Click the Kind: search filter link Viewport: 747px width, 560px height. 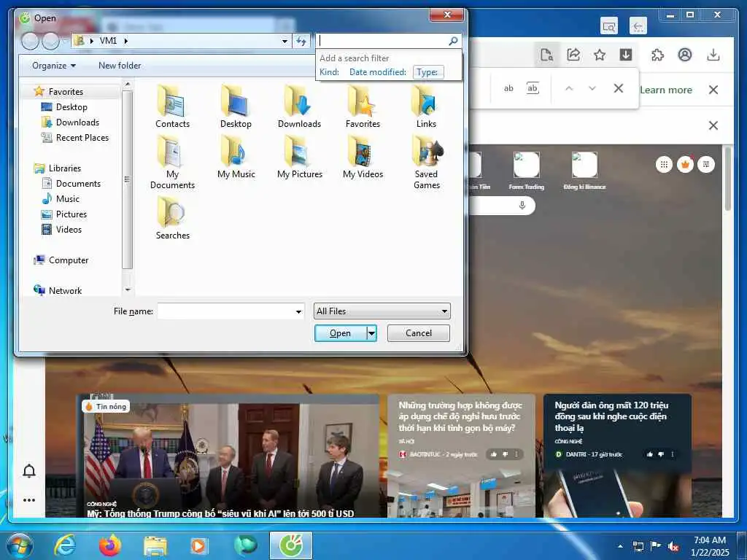point(329,72)
